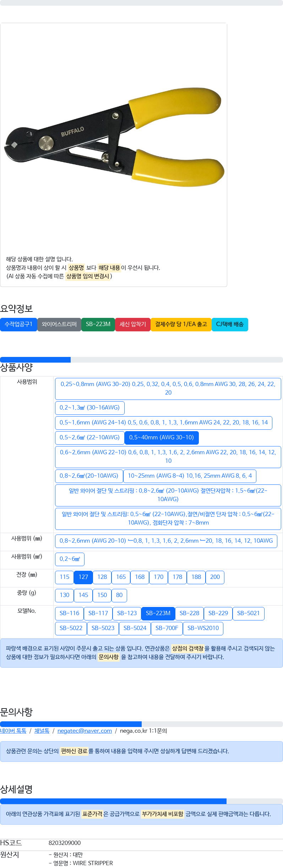Screen dimensions: 283x868
Task: Choose highlighted length 127
Action: tap(83, 577)
